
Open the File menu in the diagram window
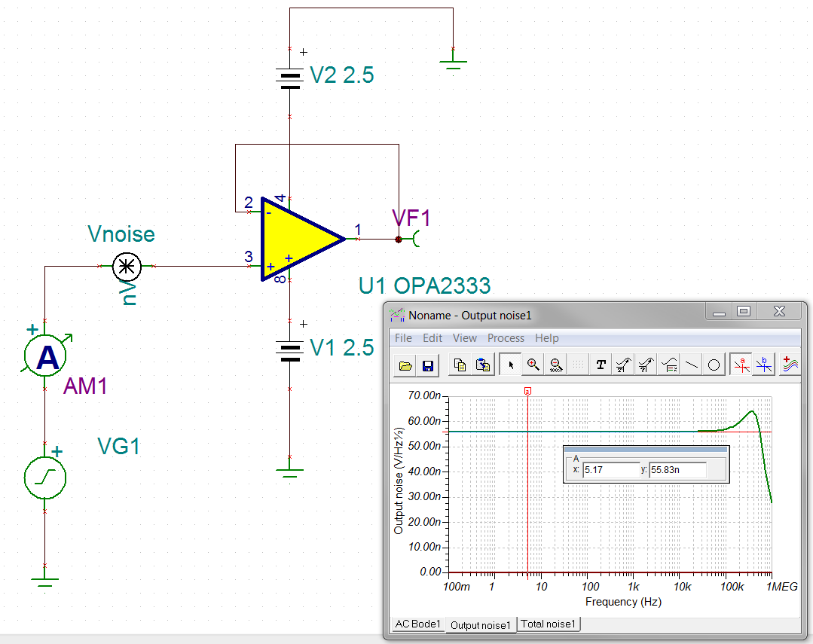click(403, 338)
